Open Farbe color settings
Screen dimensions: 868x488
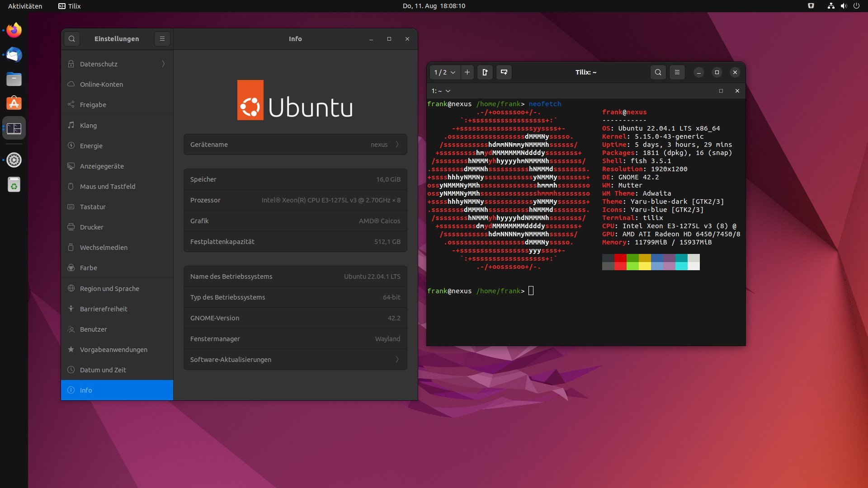[117, 268]
